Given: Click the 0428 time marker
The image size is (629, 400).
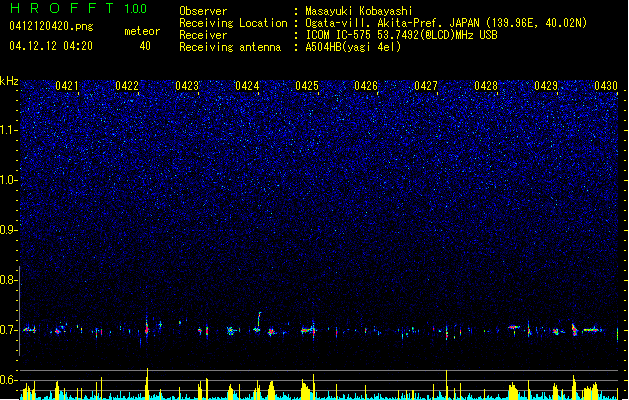Looking at the screenshot, I should pyautogui.click(x=486, y=86).
